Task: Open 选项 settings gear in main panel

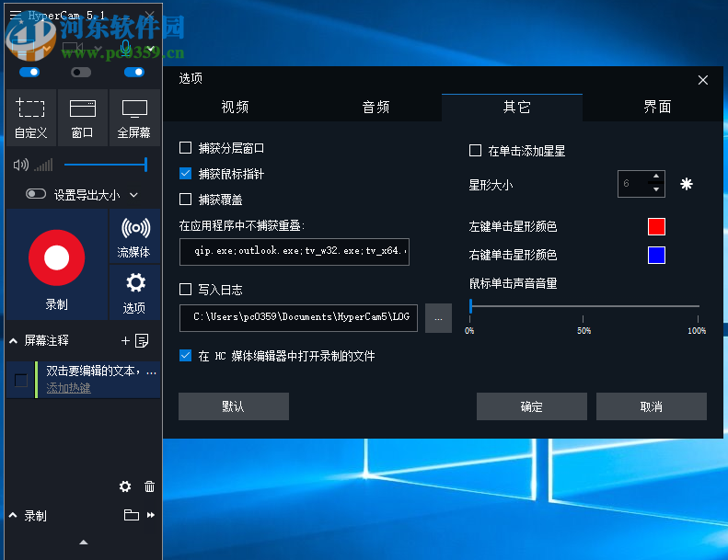Action: (134, 292)
